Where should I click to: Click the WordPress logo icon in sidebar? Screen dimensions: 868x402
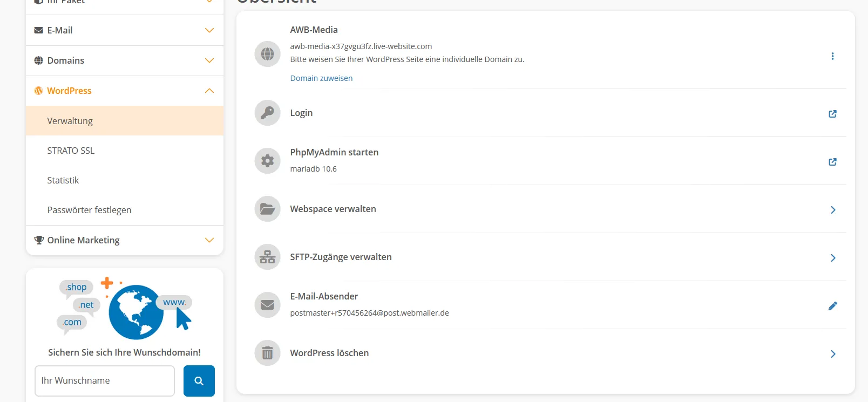(39, 91)
